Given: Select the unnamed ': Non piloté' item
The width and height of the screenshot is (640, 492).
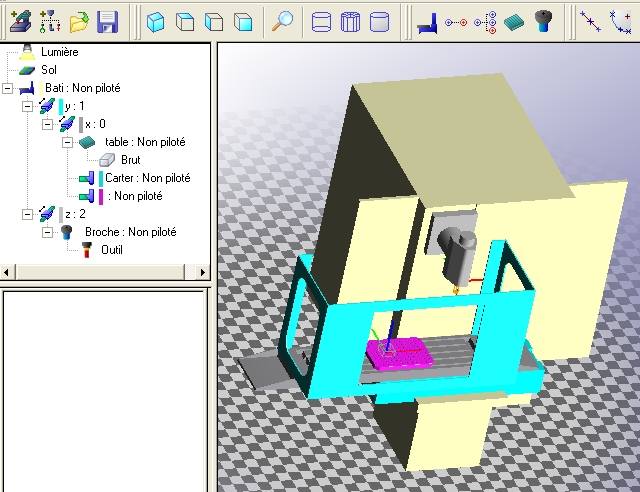Looking at the screenshot, I should click(135, 196).
